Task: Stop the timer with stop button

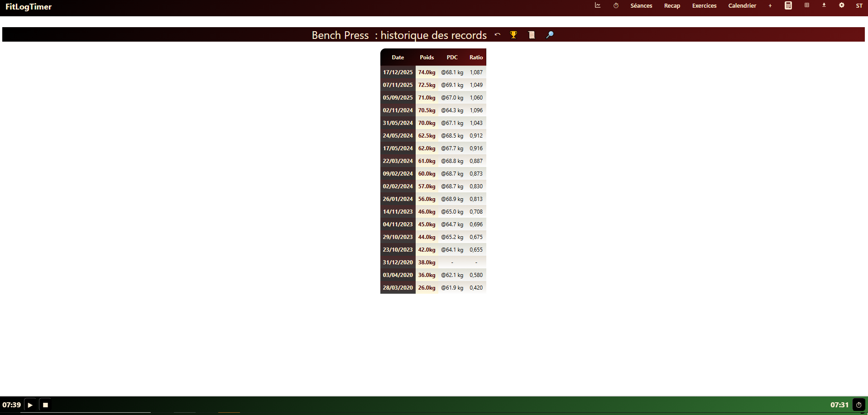Action: point(45,405)
